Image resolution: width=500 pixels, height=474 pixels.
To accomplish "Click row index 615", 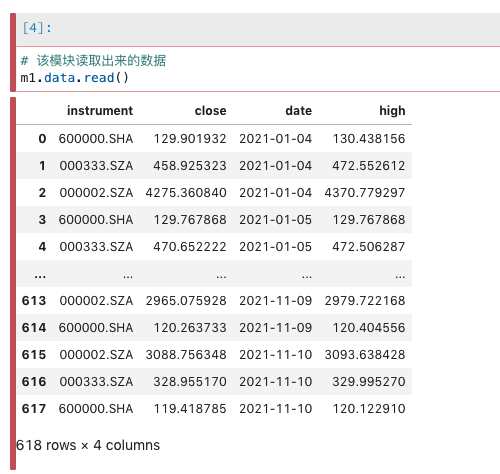I will point(34,355).
